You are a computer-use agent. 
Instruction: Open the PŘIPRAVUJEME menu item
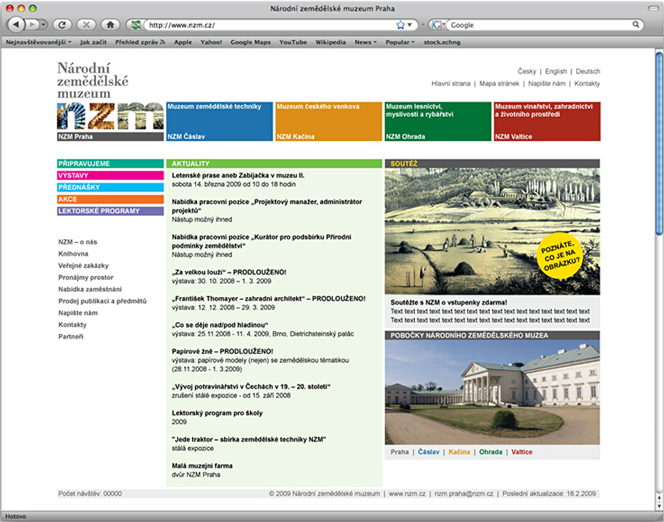[110, 163]
